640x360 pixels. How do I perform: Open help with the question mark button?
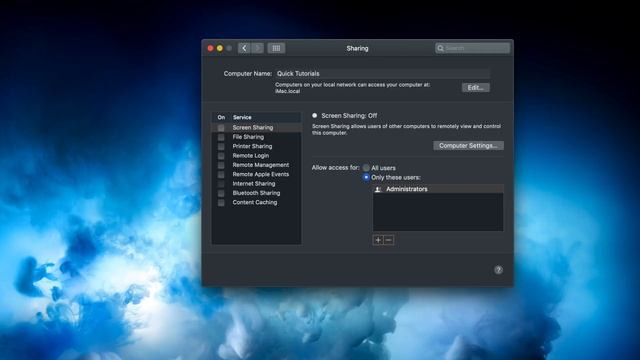498,270
